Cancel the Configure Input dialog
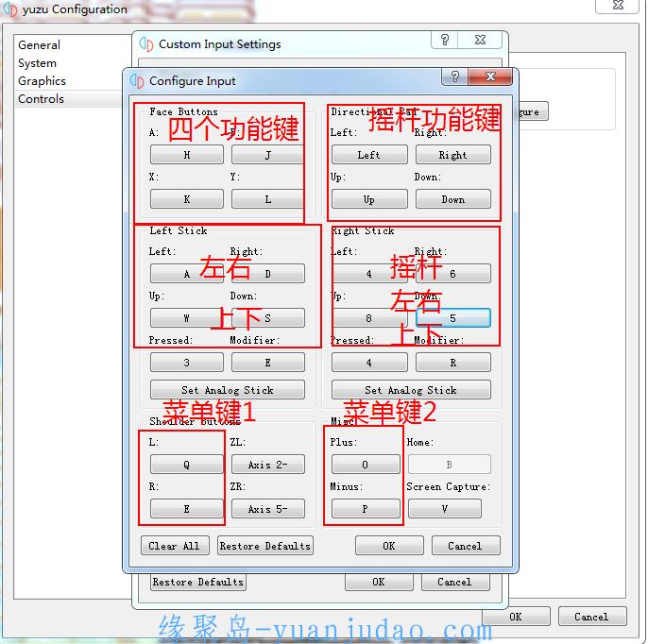The image size is (648, 644). click(x=466, y=546)
